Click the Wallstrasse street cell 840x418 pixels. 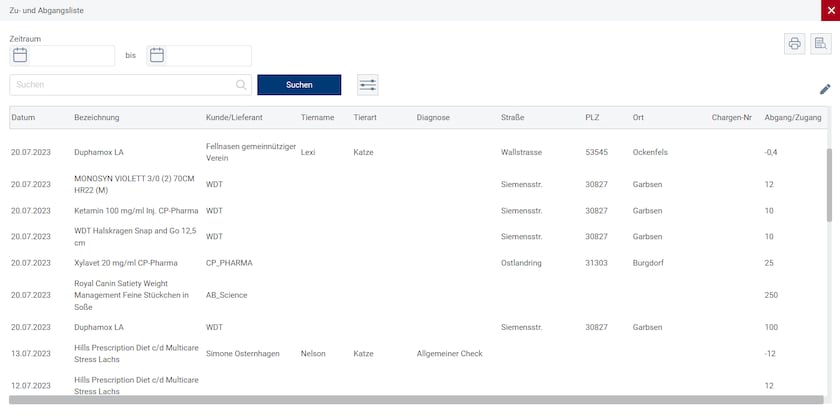(521, 152)
